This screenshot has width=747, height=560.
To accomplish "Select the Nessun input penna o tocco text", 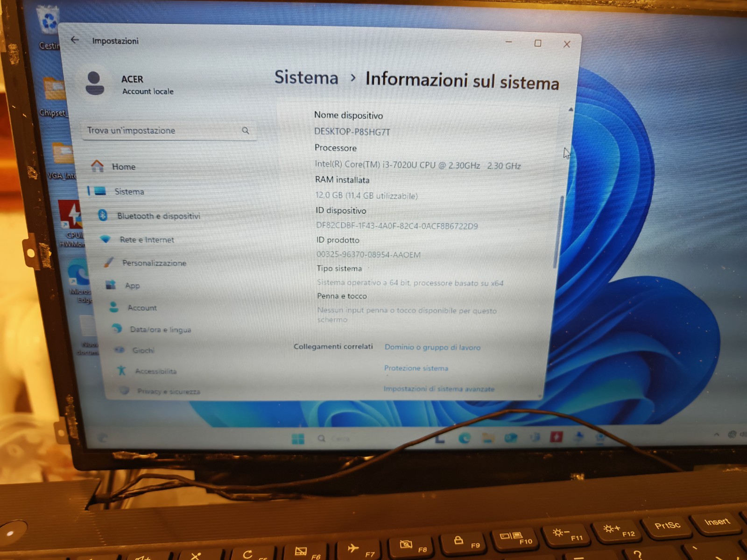I will pos(407,315).
